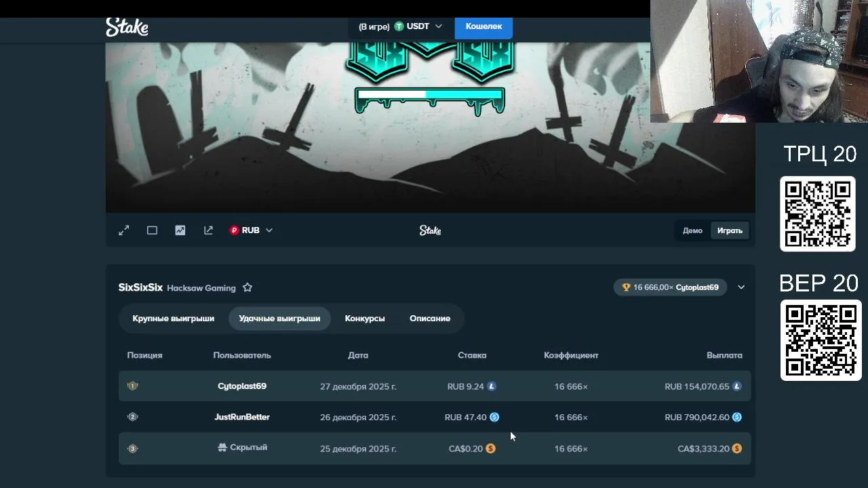This screenshot has height=488, width=868.
Task: Click the Скрытый hidden user entry
Action: (242, 447)
